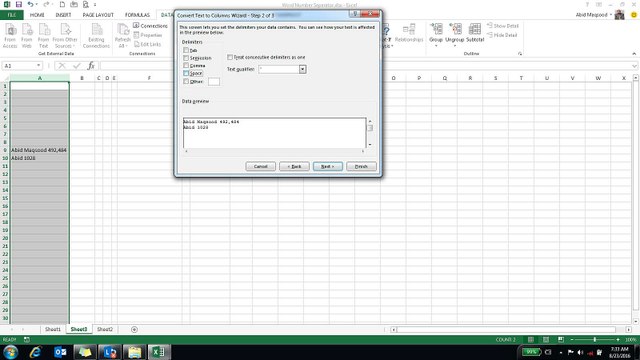This screenshot has height=360, width=640.
Task: Click the Print Preview icon in quick access toolbar
Action: (x=86, y=4)
